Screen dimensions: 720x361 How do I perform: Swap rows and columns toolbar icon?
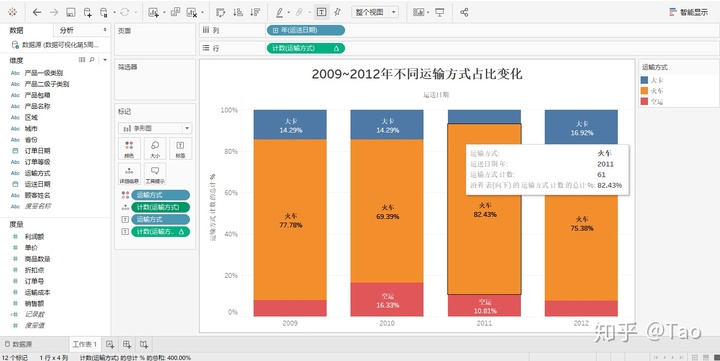(220, 12)
